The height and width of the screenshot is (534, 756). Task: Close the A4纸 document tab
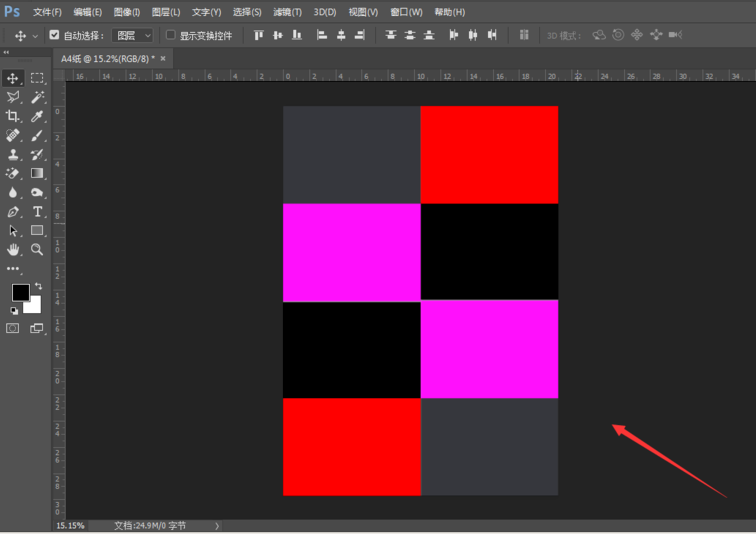163,59
